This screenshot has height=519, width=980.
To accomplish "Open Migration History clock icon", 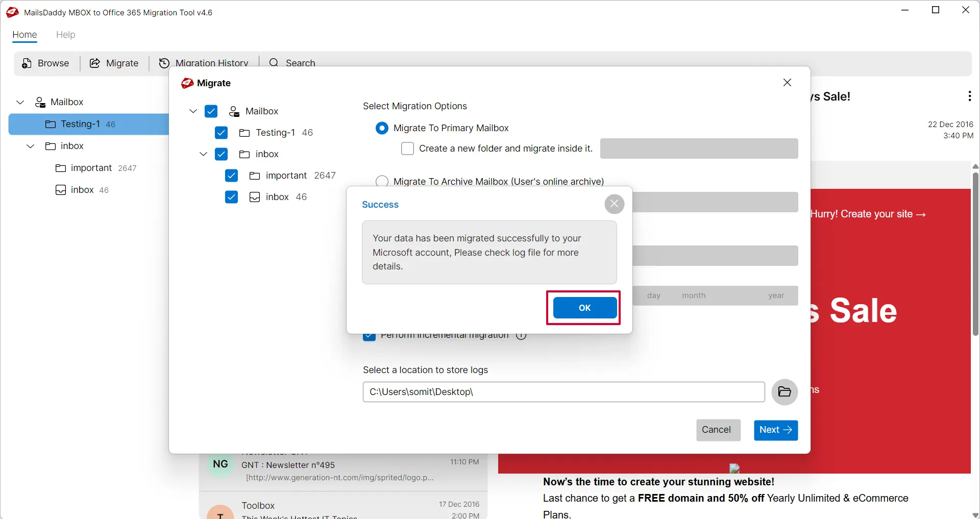I will pos(164,63).
